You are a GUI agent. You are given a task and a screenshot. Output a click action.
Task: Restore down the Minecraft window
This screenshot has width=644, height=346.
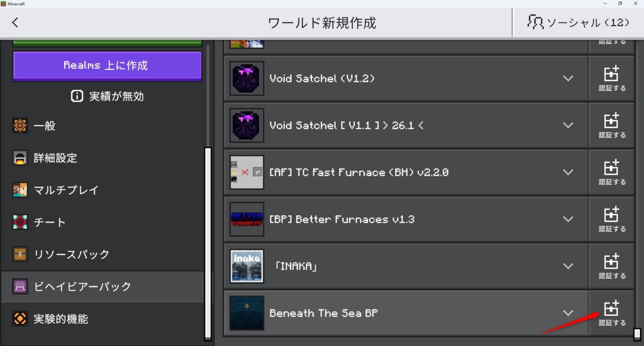[x=620, y=4]
